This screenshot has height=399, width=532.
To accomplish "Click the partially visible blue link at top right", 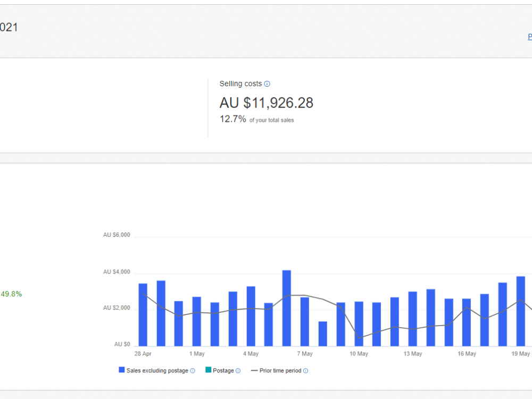I will click(x=530, y=37).
